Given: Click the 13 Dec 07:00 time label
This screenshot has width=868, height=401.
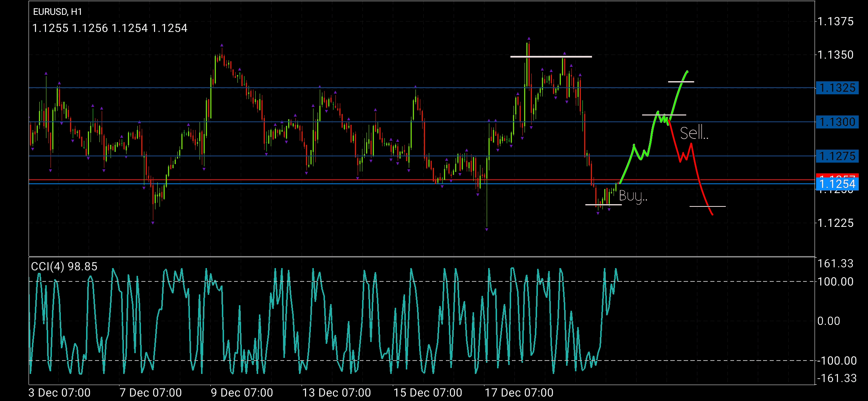Looking at the screenshot, I should pos(336,392).
